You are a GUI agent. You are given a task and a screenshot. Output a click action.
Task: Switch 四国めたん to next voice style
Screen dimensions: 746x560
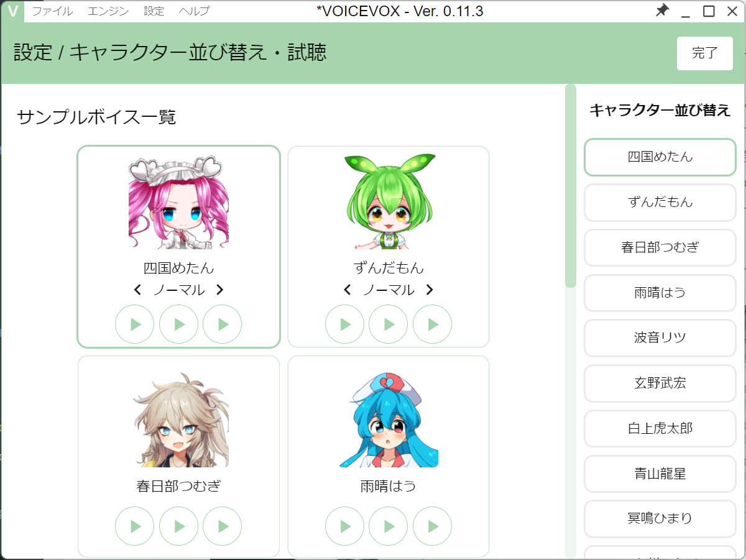tap(219, 290)
